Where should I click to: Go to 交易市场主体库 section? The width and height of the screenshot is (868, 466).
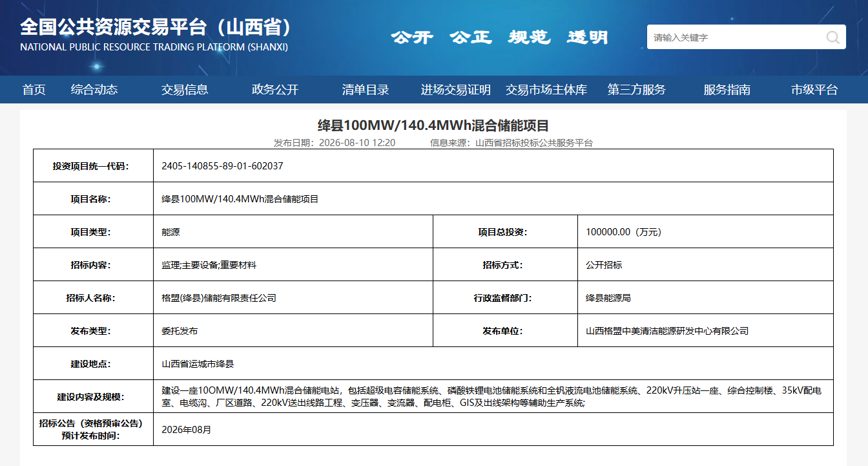coord(546,90)
